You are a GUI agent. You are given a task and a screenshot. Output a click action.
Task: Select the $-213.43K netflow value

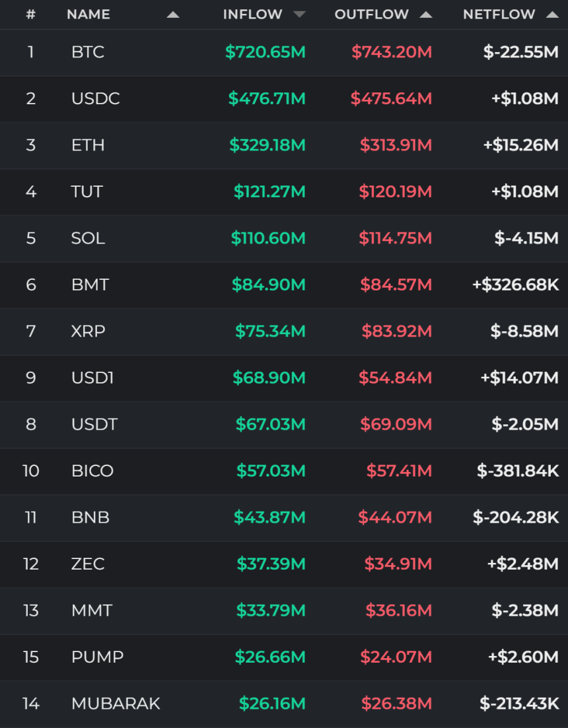[x=519, y=704]
